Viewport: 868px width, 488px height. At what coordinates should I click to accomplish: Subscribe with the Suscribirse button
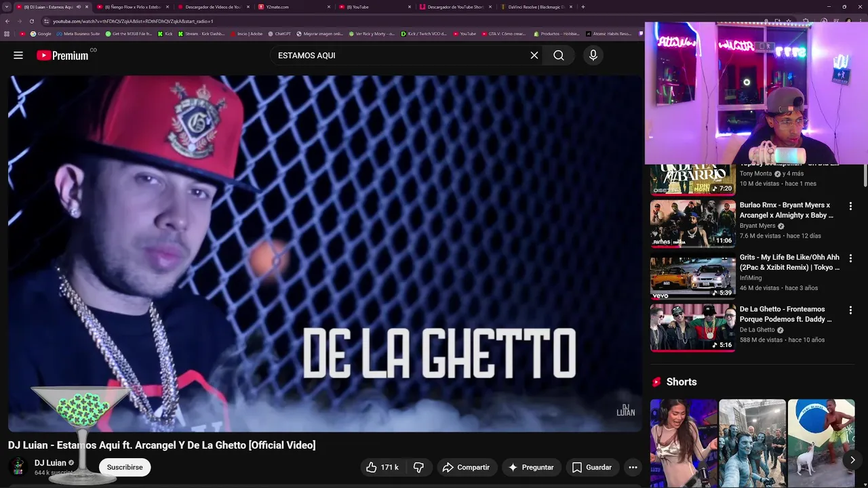click(x=125, y=467)
